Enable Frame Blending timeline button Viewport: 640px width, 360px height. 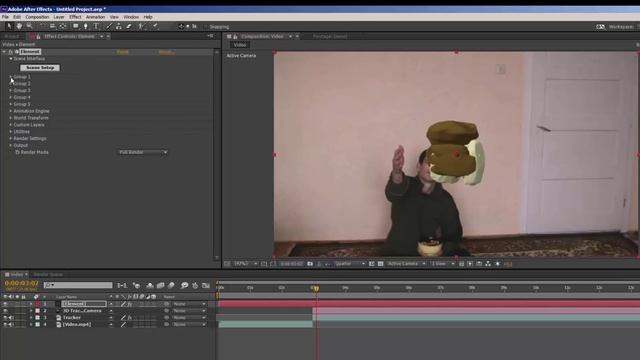click(161, 285)
